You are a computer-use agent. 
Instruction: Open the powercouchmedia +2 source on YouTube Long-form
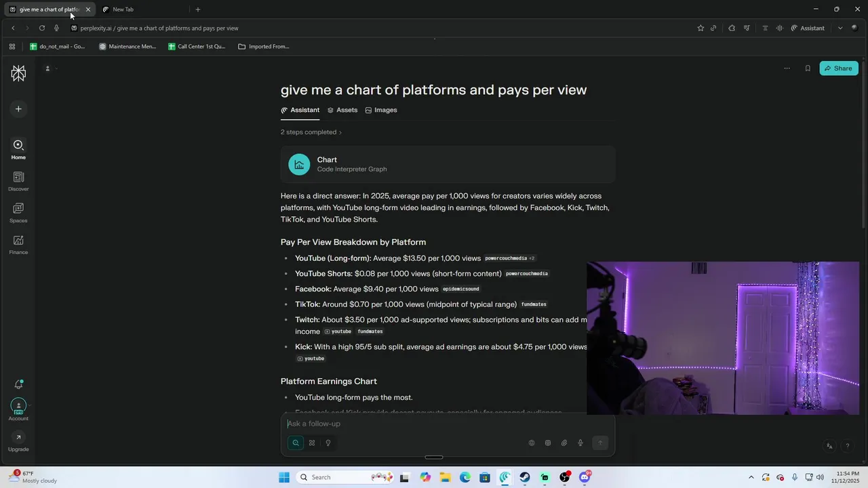[x=509, y=258]
